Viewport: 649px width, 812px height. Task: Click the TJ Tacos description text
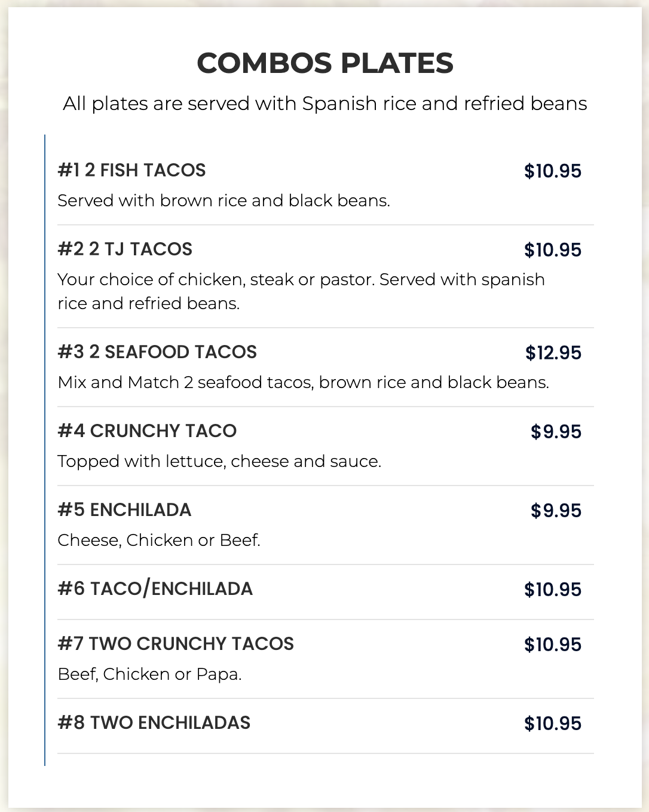[301, 291]
